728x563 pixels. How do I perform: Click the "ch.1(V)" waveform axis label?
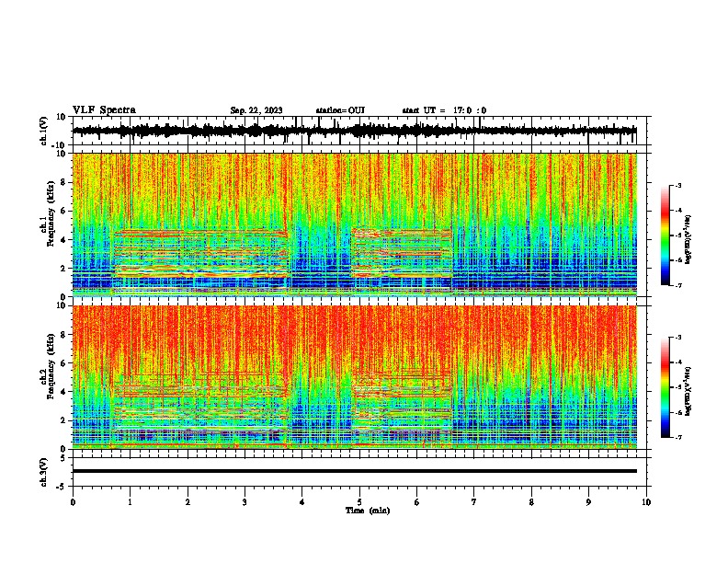[44, 131]
